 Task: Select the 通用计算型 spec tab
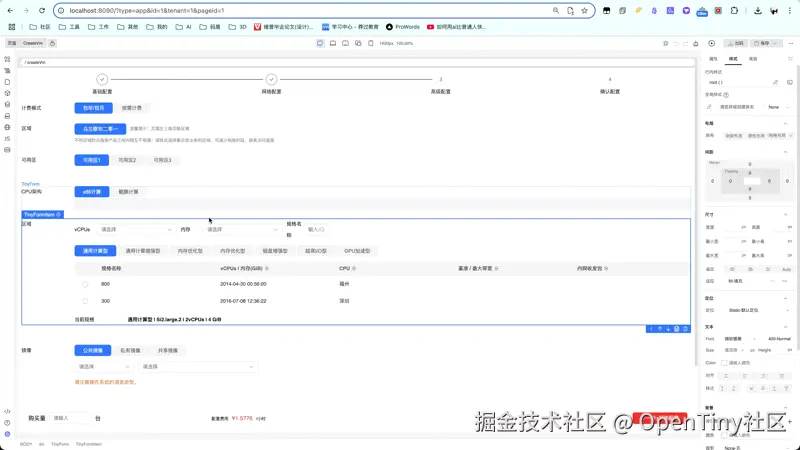pyautogui.click(x=95, y=251)
